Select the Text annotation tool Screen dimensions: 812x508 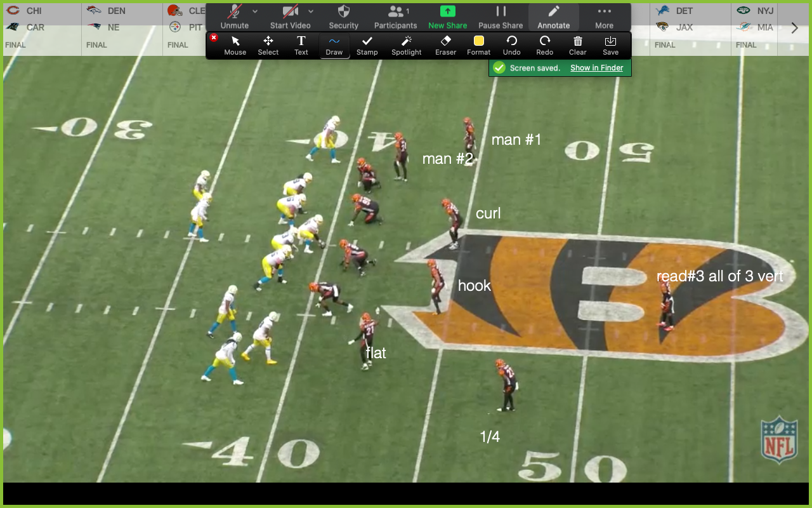click(x=301, y=45)
